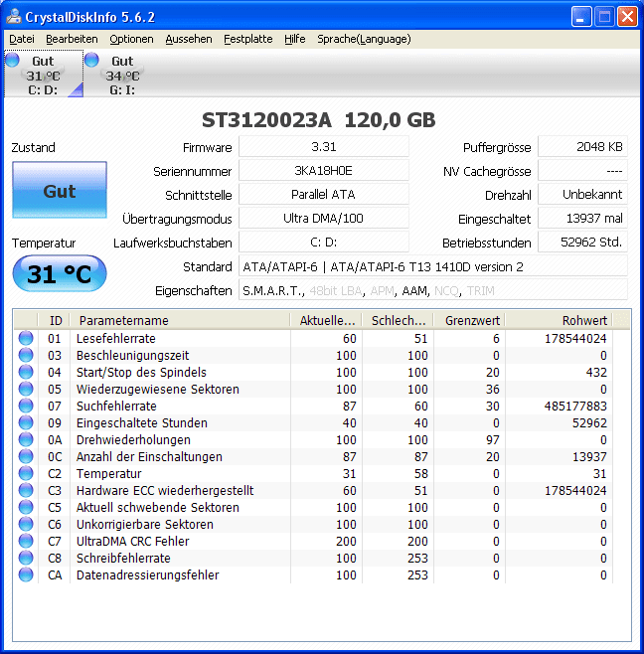Click status orb of Hardware ECC wiederhergestellt row

(26, 490)
